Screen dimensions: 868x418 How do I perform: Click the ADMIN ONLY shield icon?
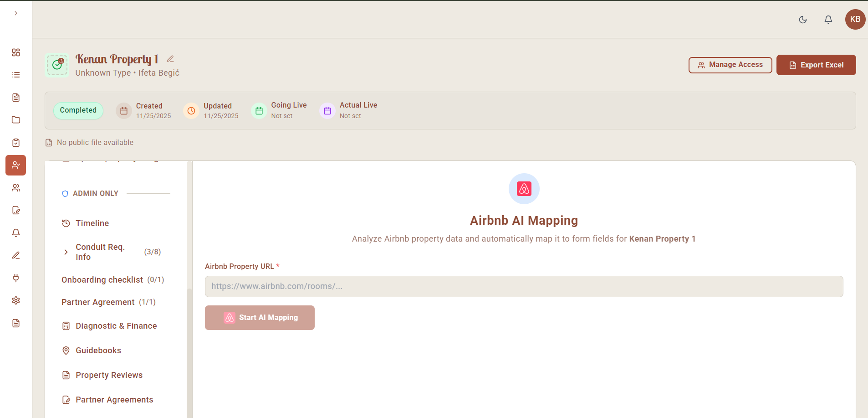click(x=65, y=194)
